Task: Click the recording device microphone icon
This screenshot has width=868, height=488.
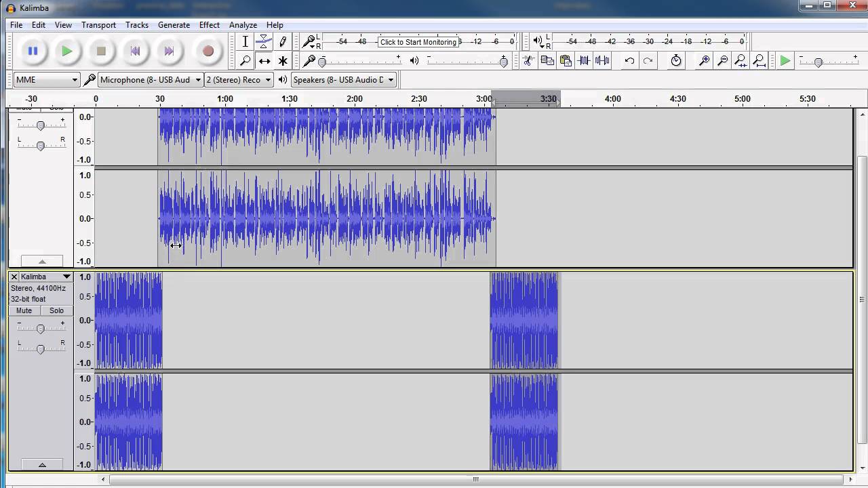Action: pos(89,80)
